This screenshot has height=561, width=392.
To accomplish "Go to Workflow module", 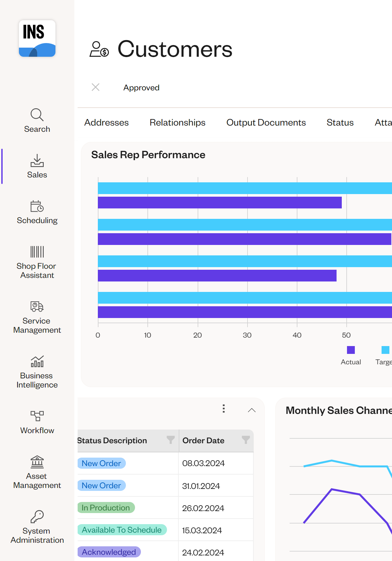I will 37,422.
